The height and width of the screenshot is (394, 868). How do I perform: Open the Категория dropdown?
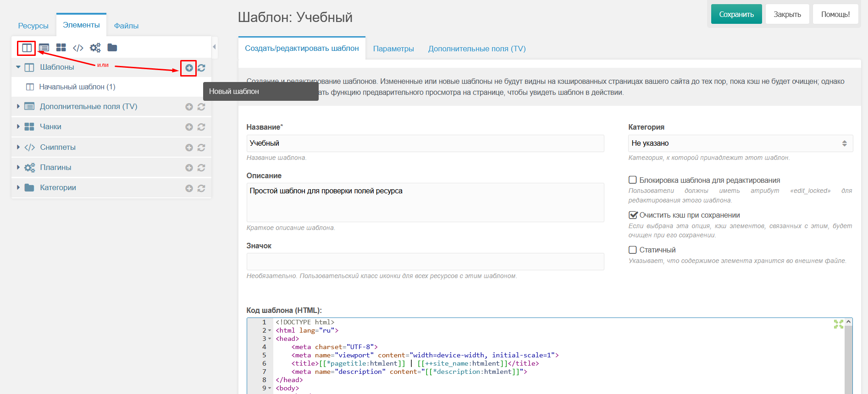(741, 143)
